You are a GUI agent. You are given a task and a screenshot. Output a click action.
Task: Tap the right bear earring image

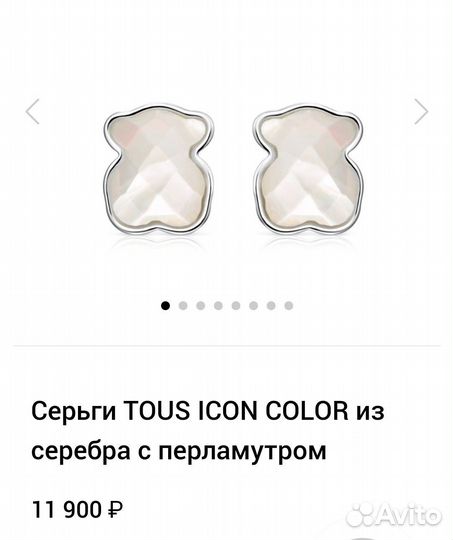pos(308,170)
